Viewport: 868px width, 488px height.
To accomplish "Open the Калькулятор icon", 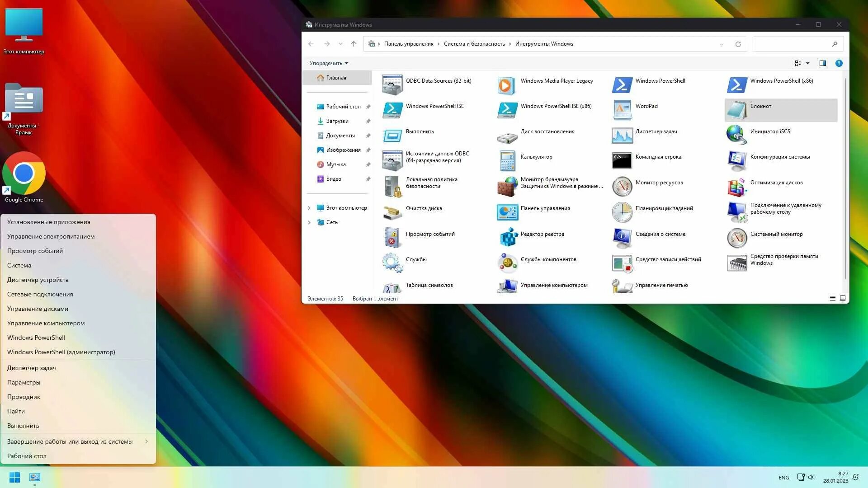I will pyautogui.click(x=507, y=161).
